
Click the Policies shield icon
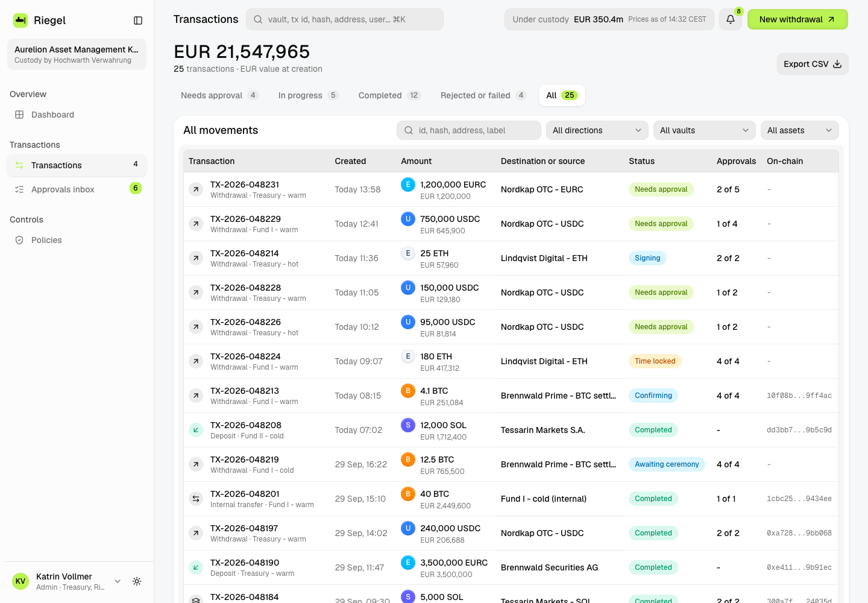[x=19, y=240]
